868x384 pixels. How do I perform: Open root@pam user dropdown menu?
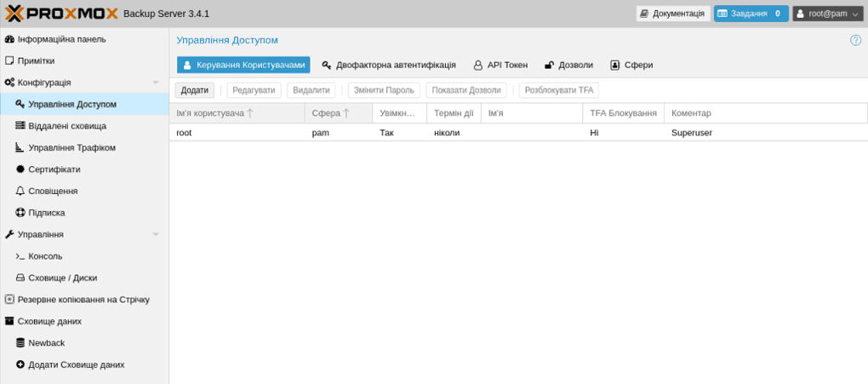click(827, 14)
